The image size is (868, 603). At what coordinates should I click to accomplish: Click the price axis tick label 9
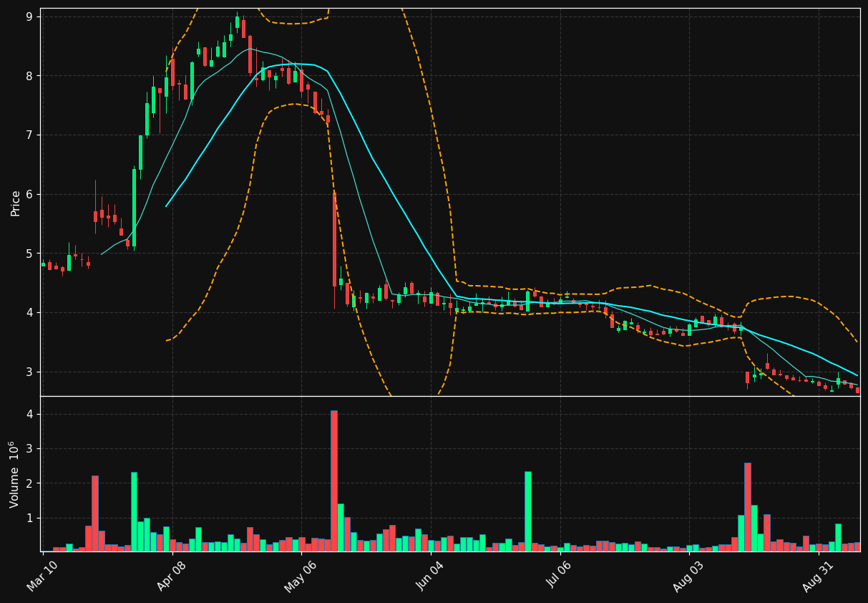(30, 16)
